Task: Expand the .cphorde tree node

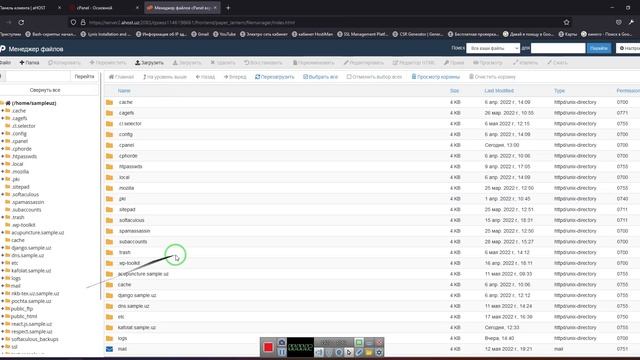Action: point(2,149)
